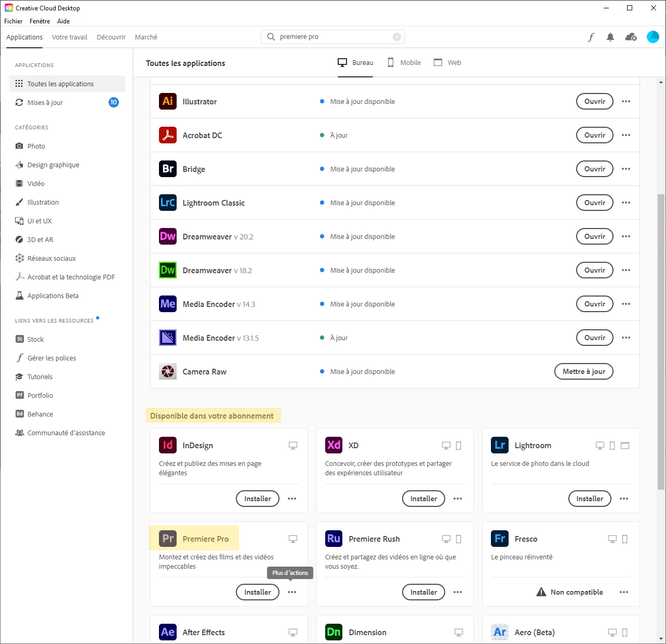The width and height of the screenshot is (666, 644).
Task: Click the Illustrator app icon
Action: coord(168,101)
